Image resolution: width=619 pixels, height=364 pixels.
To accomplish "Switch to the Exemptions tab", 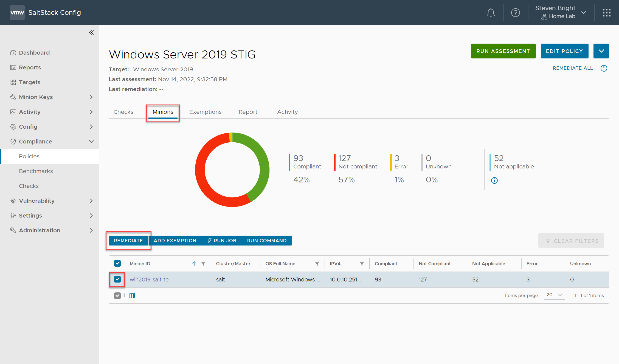I will pos(205,112).
